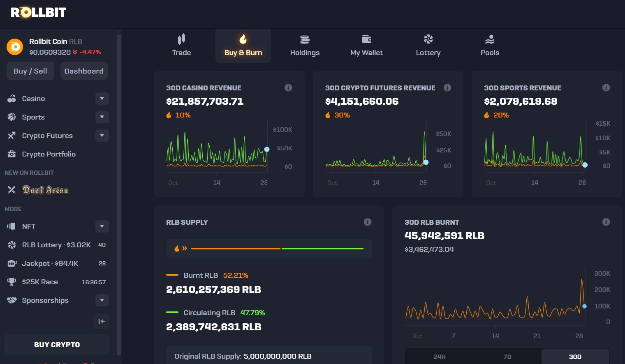625x364 pixels.
Task: Open the Crypto Portfolio link
Action: 49,154
